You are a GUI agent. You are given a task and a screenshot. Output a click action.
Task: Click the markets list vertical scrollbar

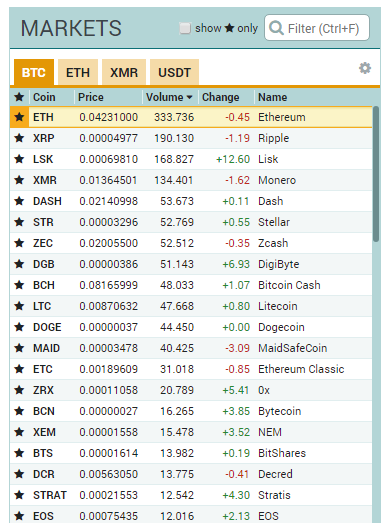pyautogui.click(x=376, y=173)
